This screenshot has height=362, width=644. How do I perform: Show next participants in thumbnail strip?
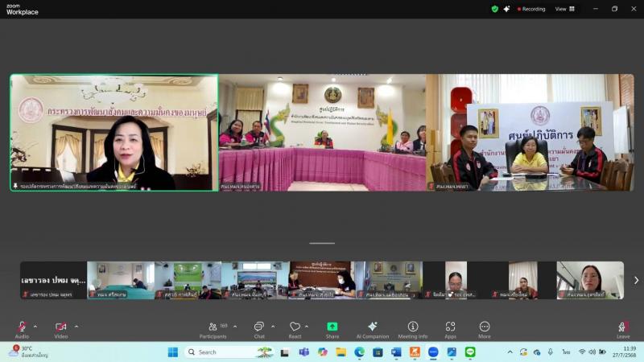636,280
